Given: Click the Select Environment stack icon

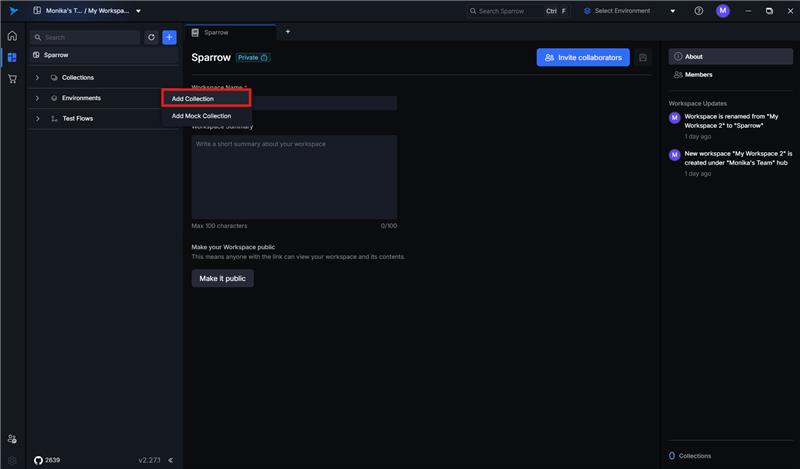Looking at the screenshot, I should coord(587,11).
